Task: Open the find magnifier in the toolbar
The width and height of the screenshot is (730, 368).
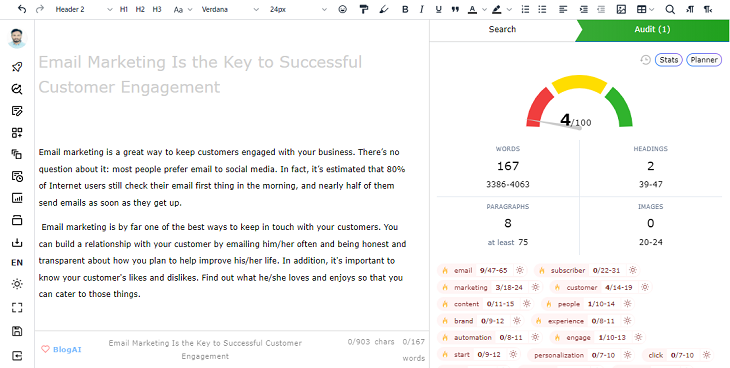Action: pos(669,9)
